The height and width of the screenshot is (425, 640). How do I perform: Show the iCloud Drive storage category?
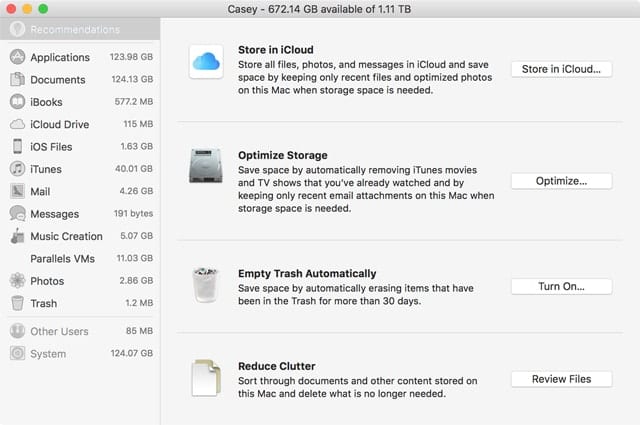pos(59,125)
